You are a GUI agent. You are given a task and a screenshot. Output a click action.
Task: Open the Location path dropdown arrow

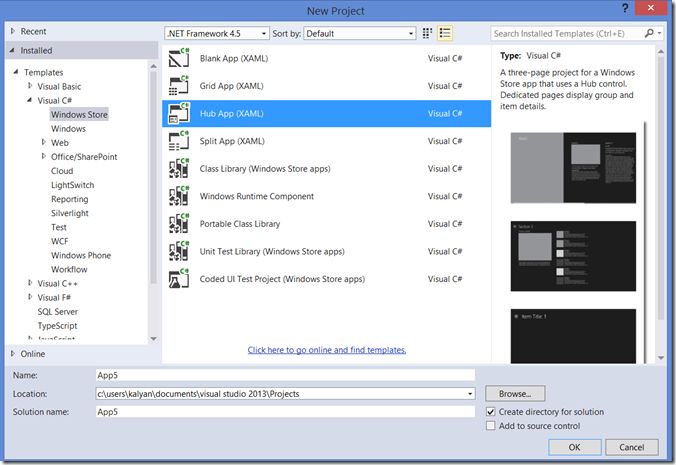[470, 394]
